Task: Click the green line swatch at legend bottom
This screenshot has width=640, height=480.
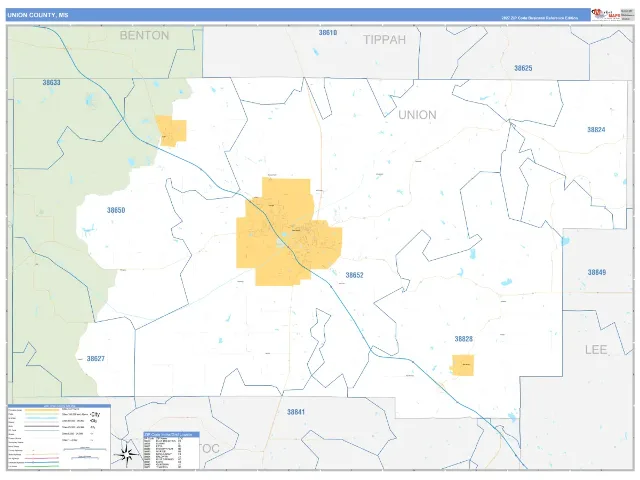Action: coord(42,466)
